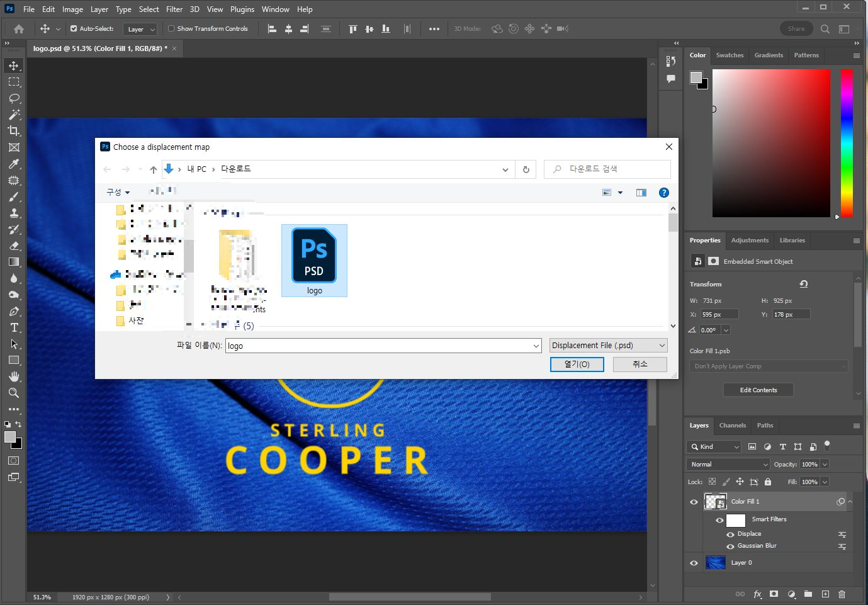Toggle layer filter on/off switch
Screen dimensions: 868x605
tap(827, 445)
